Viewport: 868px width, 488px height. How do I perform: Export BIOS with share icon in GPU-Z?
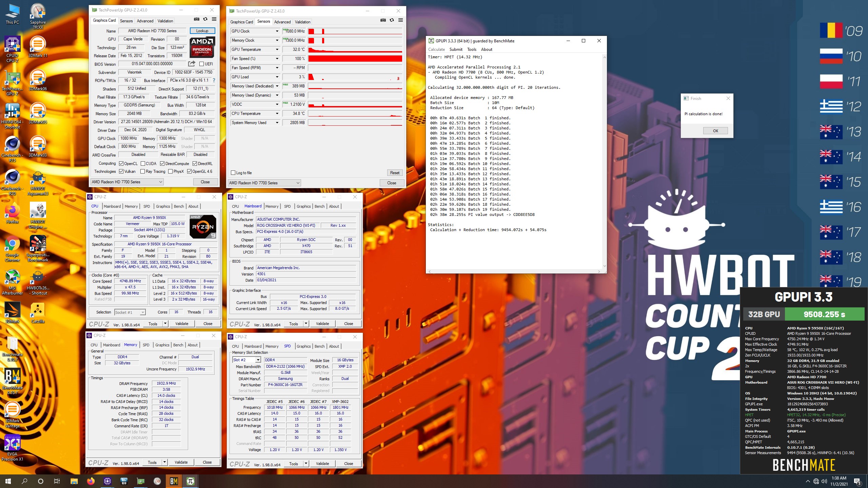192,64
